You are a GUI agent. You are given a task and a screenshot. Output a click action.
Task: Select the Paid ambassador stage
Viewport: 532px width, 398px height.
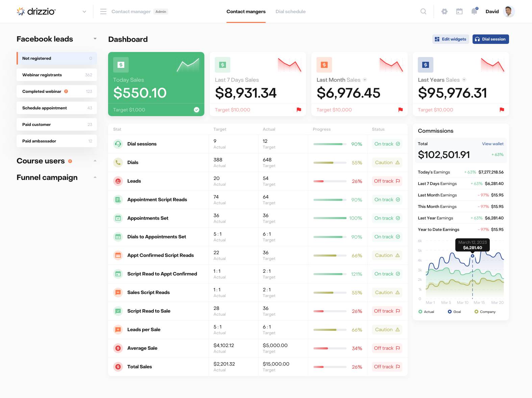coord(57,141)
